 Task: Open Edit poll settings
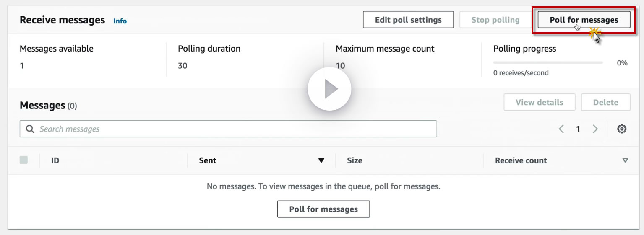408,20
